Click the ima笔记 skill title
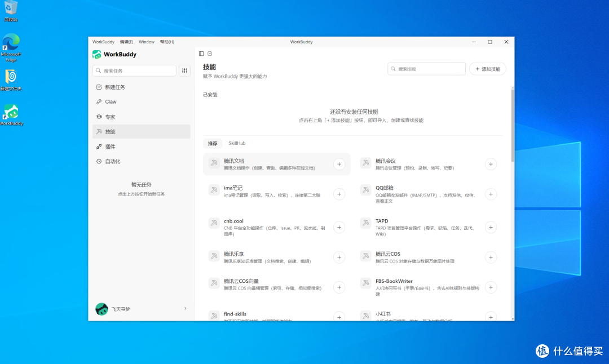The width and height of the screenshot is (609, 364). (233, 188)
